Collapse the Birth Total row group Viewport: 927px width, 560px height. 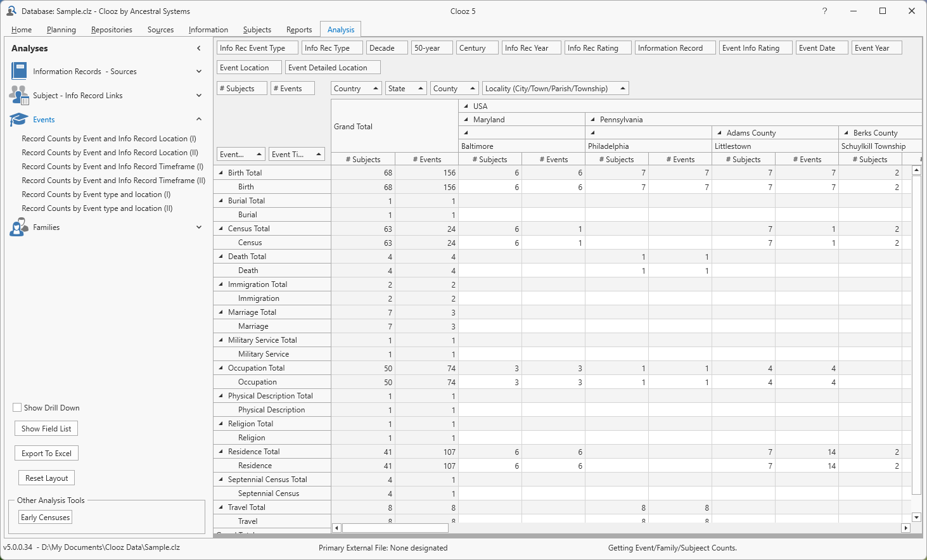pos(221,172)
